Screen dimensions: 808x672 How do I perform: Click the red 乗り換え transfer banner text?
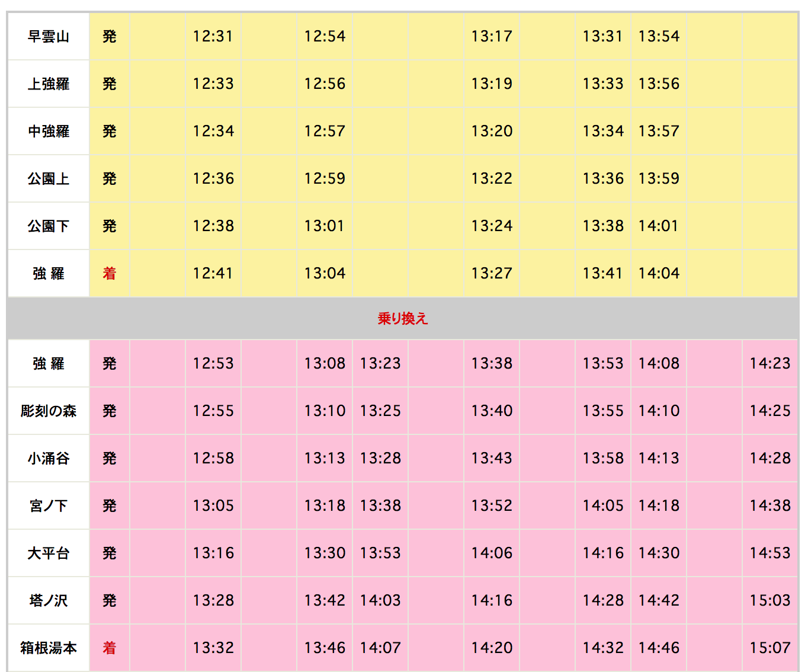(x=403, y=318)
